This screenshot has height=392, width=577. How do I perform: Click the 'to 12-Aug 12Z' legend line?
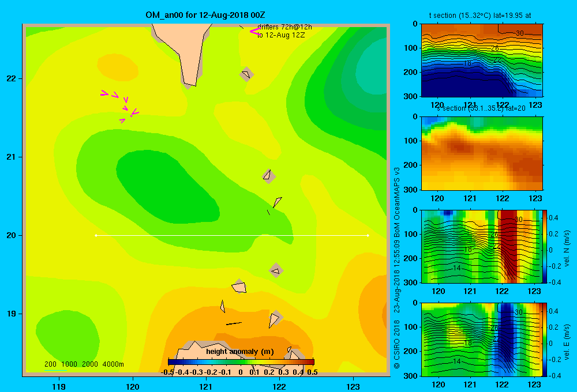281,35
